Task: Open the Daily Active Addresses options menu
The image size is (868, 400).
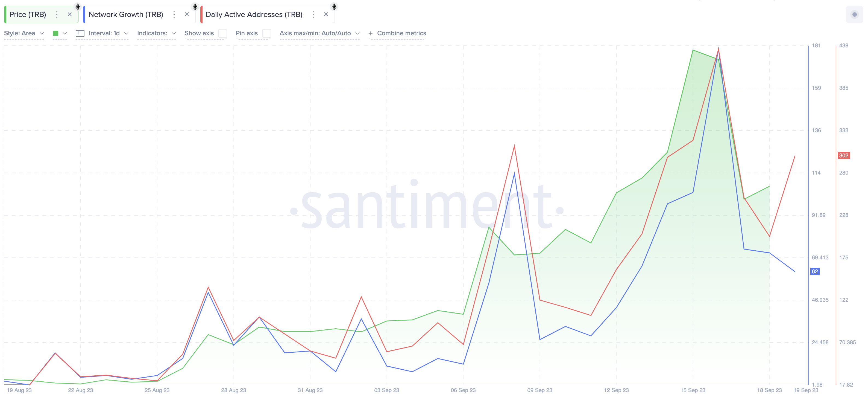Action: click(313, 15)
